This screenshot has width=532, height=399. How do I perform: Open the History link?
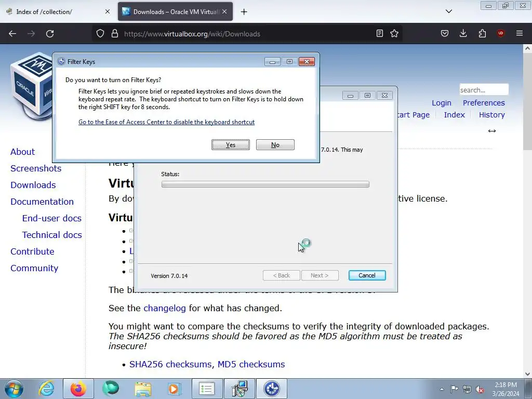tap(491, 115)
